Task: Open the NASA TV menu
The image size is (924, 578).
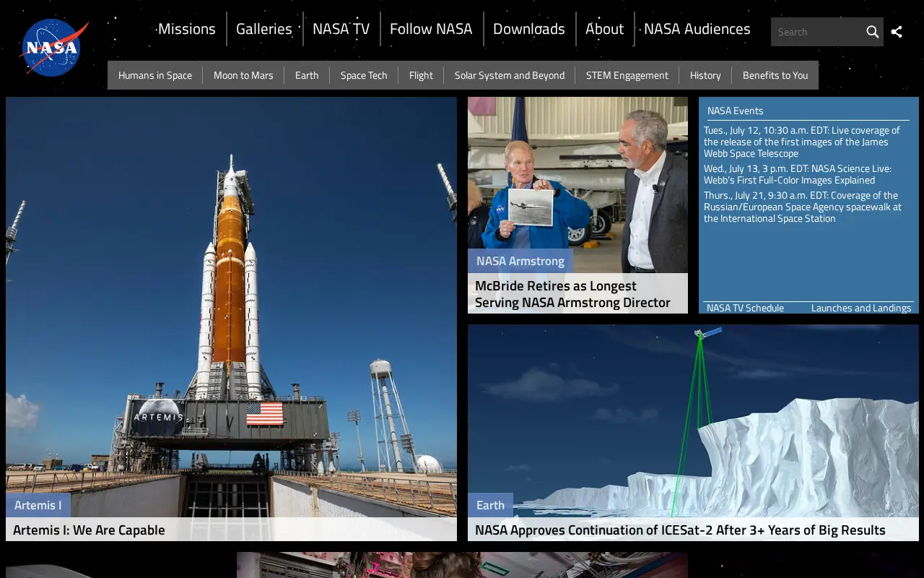Action: tap(341, 29)
